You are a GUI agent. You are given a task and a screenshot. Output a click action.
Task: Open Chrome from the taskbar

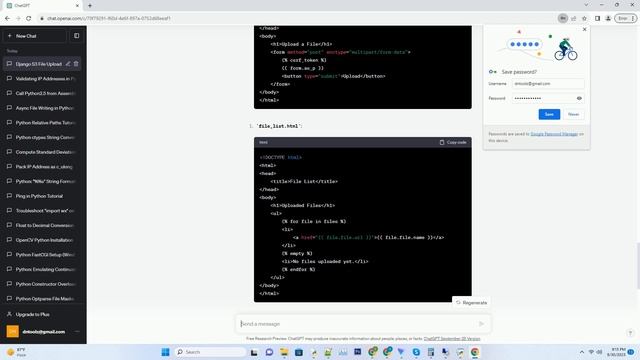(x=475, y=352)
